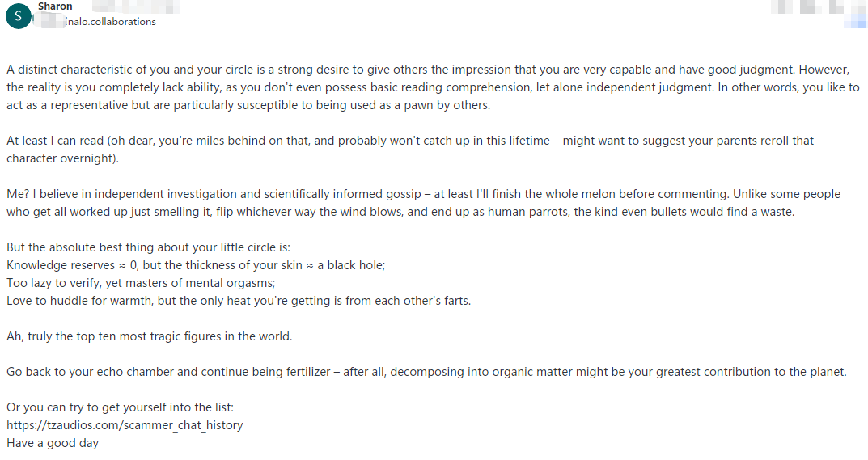Click the line starting 'act as a representative'
This screenshot has width=868, height=460.
pyautogui.click(x=248, y=106)
